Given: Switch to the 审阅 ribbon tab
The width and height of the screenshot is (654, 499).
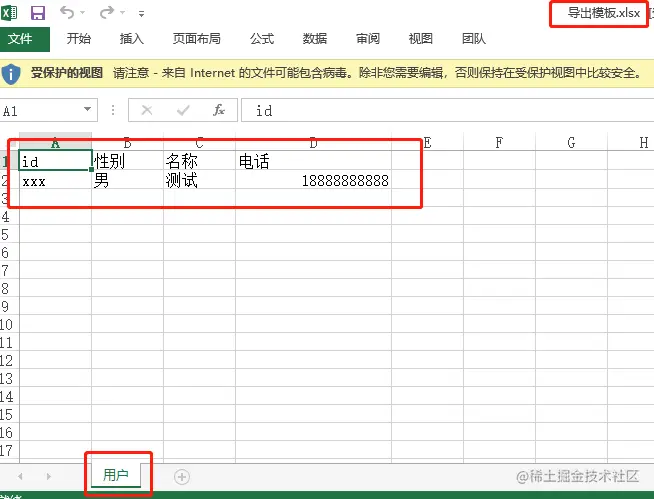Looking at the screenshot, I should coord(367,39).
